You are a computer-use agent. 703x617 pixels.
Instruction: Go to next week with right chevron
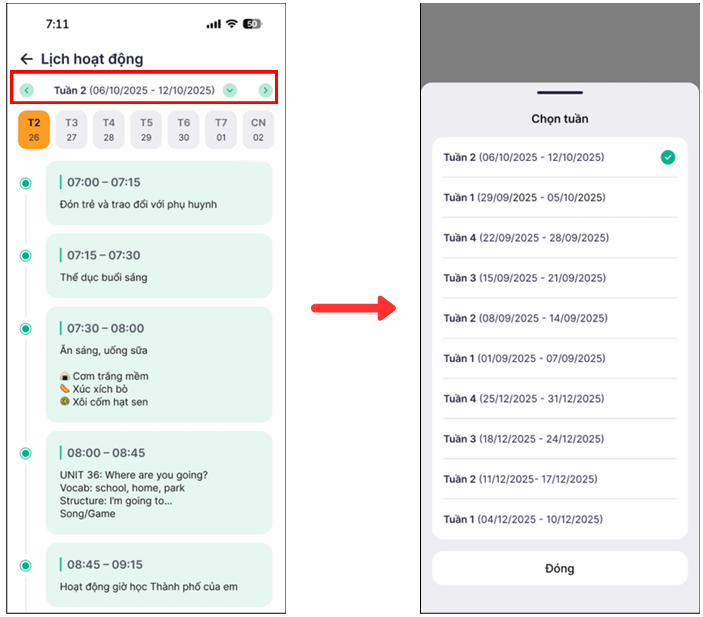pos(265,91)
